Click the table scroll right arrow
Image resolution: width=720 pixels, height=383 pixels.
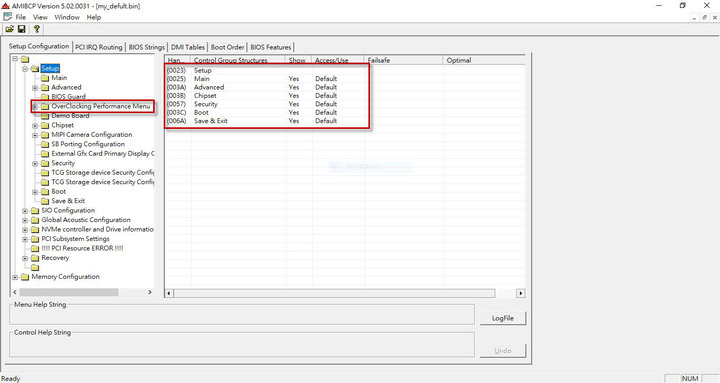520,293
